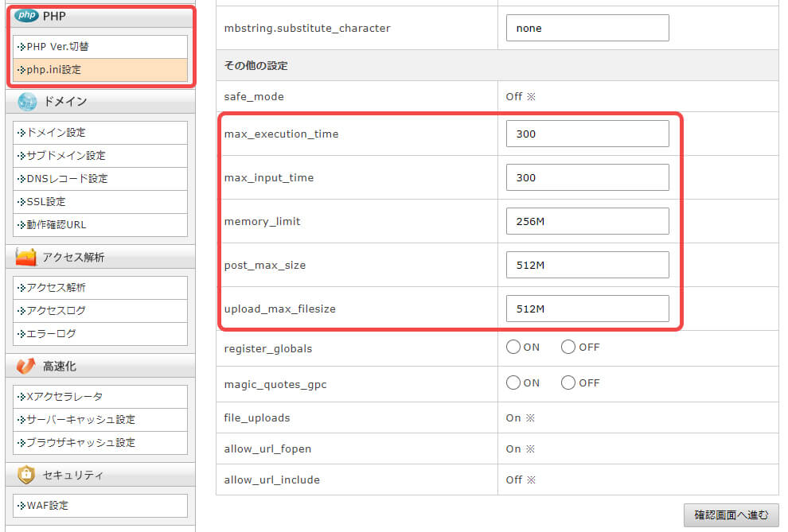Select OFF for register_globals
Viewport: 788px width, 532px height.
(568, 347)
